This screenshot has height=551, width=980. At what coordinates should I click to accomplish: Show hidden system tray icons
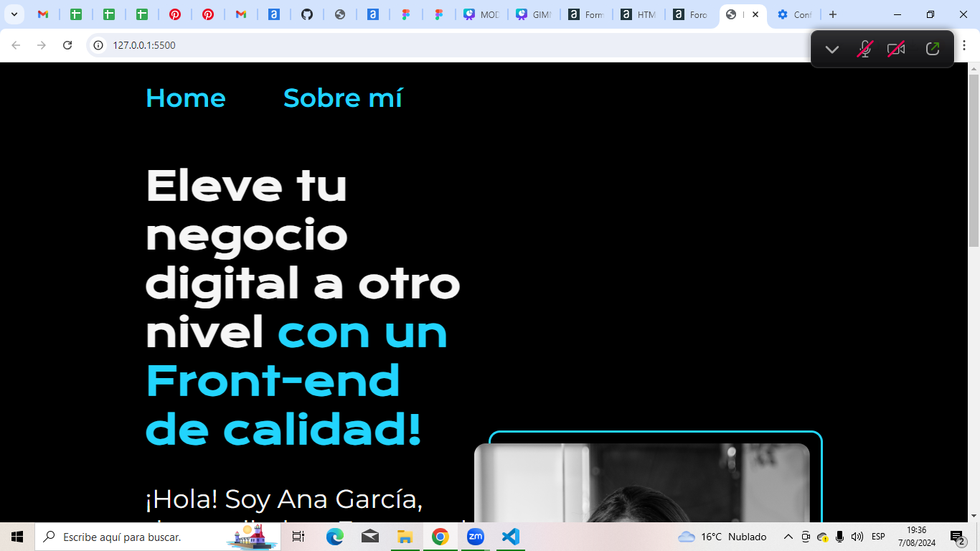click(788, 537)
